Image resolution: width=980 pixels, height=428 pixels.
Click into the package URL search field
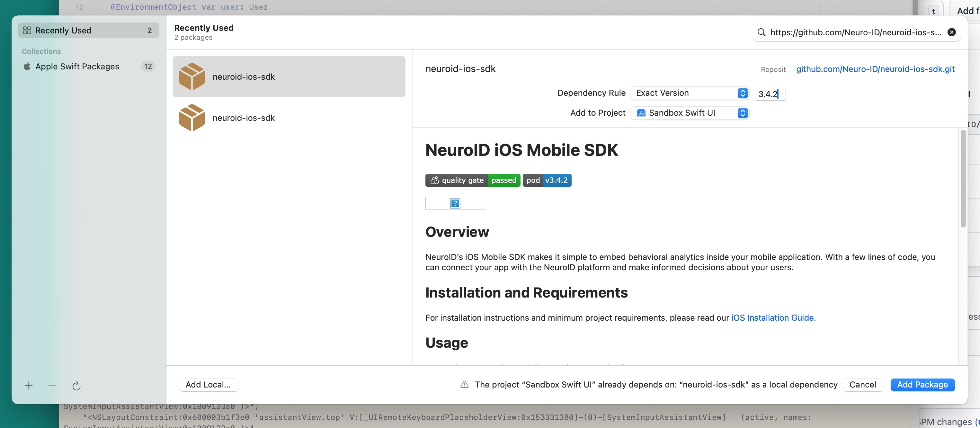[856, 32]
